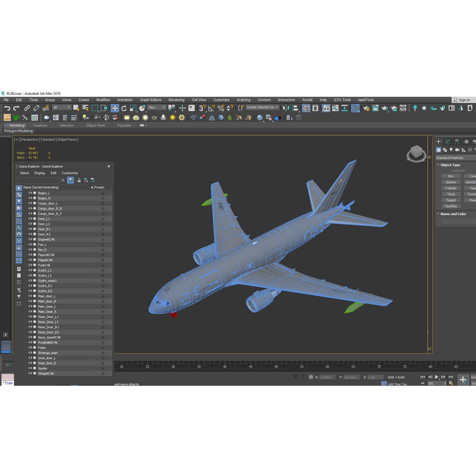Viewport: 476px width, 476px height.
Task: Click the Render Setup icon
Action: [x=367, y=109]
